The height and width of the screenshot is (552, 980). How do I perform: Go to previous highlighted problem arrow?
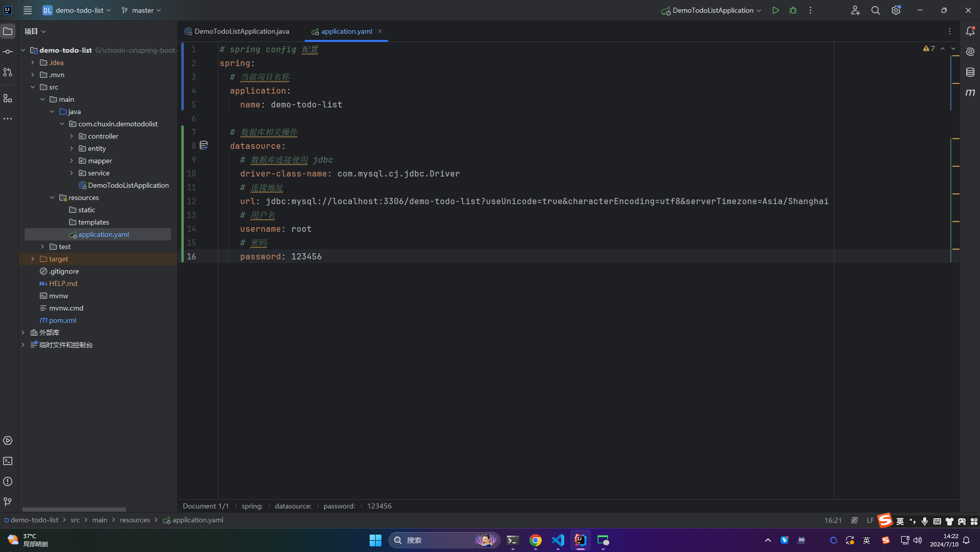click(x=943, y=49)
